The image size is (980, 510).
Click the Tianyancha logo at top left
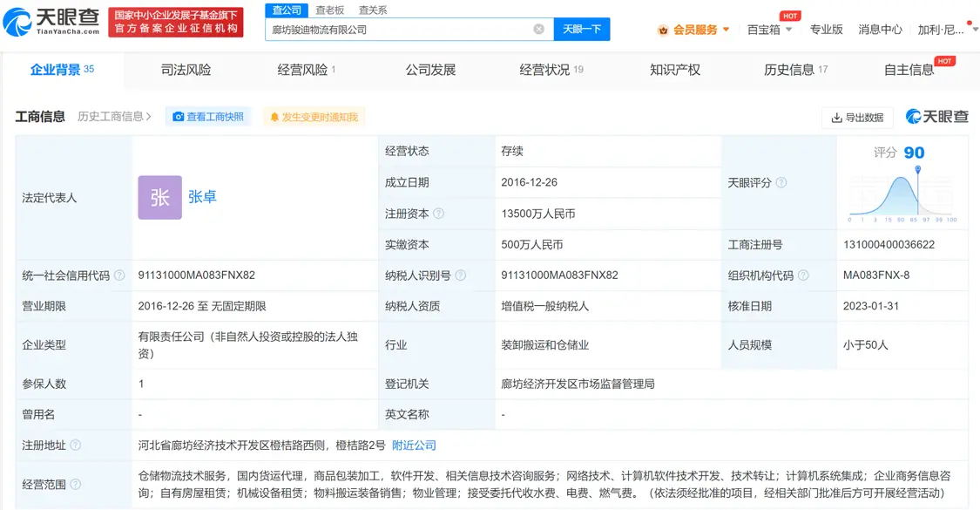pyautogui.click(x=52, y=22)
